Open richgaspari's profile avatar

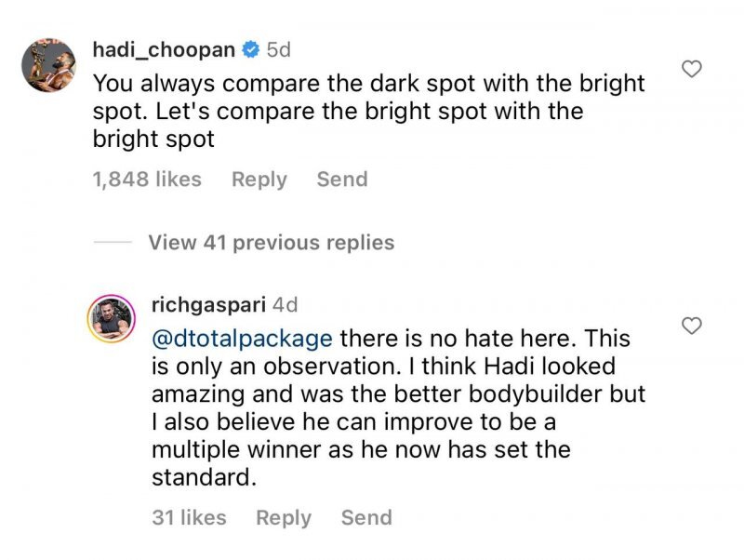(x=113, y=322)
